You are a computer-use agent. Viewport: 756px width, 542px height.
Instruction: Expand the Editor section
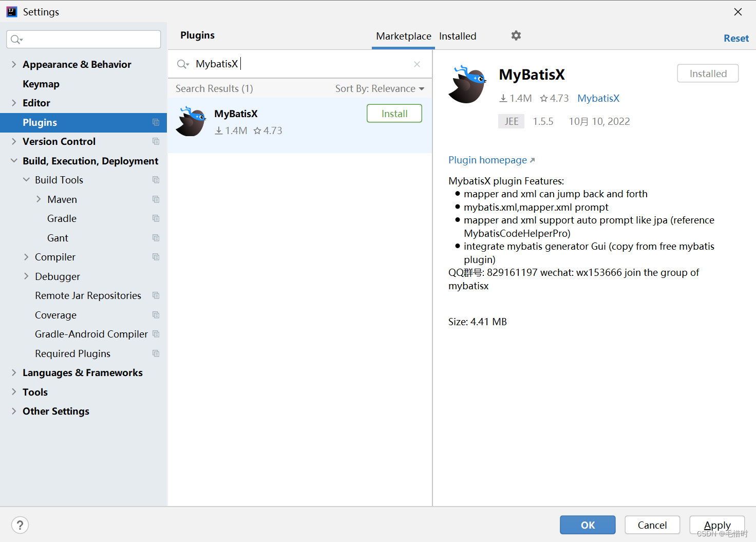(x=14, y=103)
